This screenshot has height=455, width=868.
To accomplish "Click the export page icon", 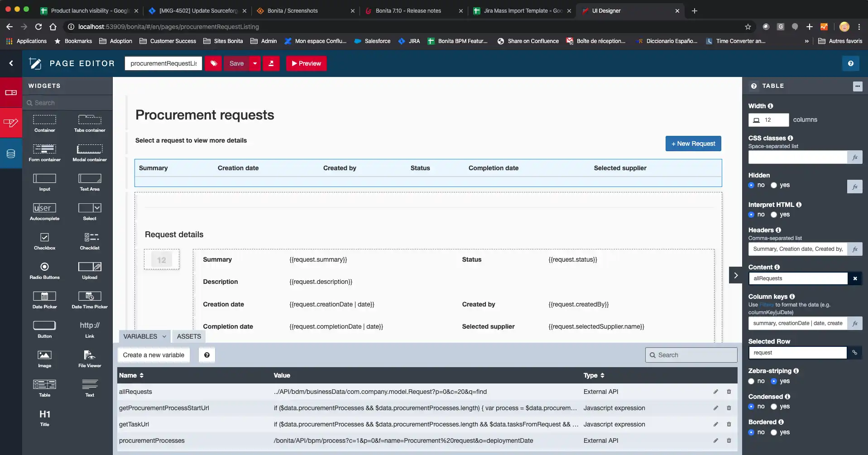I will (271, 63).
